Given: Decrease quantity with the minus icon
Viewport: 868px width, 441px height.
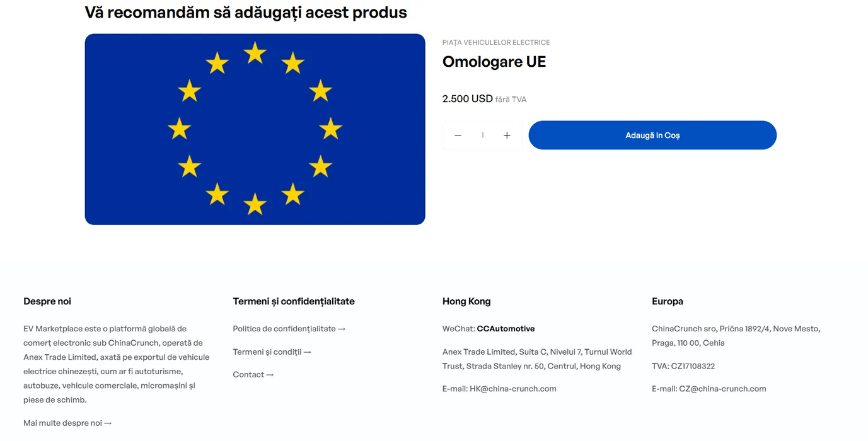Looking at the screenshot, I should [458, 135].
